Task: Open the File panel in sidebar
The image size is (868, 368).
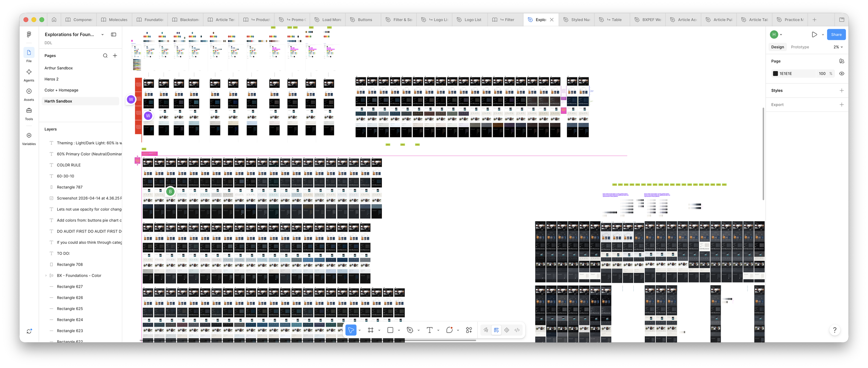Action: click(29, 55)
